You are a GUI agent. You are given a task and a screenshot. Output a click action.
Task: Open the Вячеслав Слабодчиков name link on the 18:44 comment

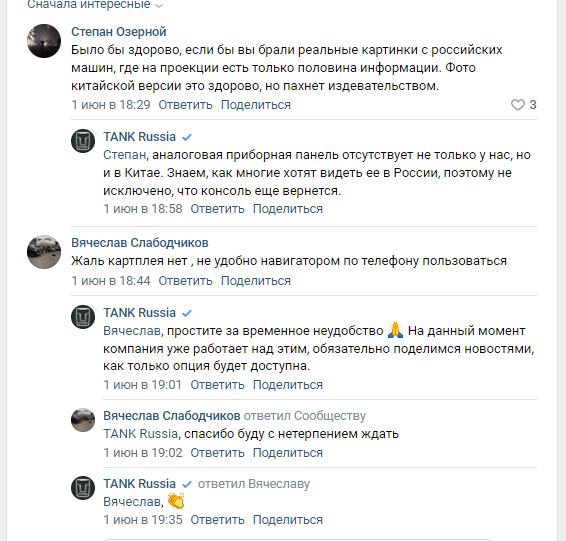pyautogui.click(x=140, y=243)
